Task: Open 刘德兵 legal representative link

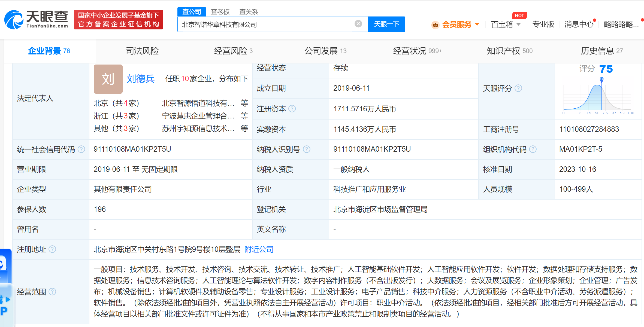Action: (x=141, y=79)
